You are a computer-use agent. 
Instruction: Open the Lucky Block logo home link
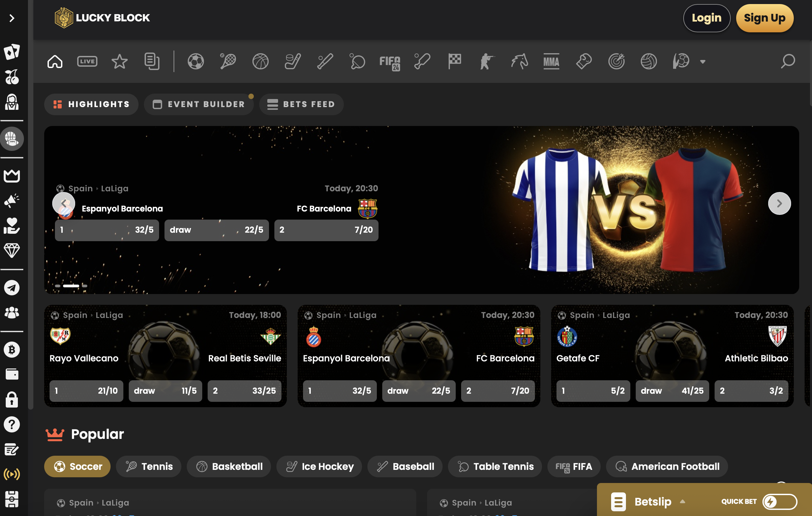[x=102, y=18]
